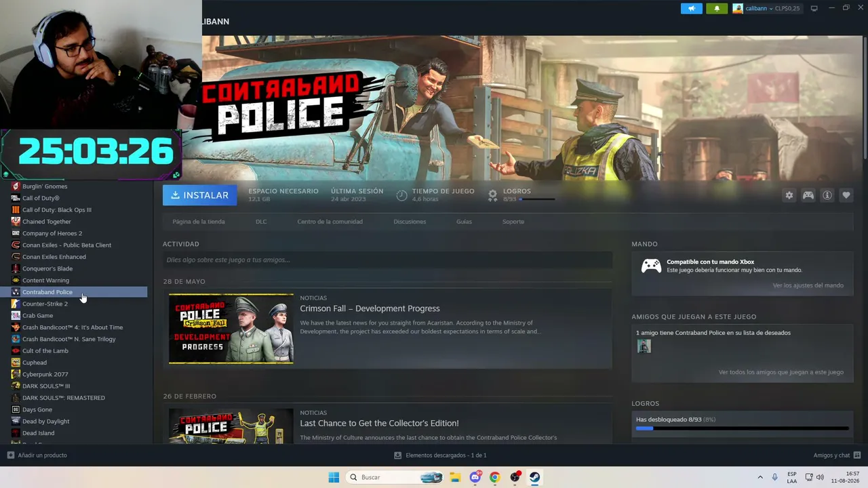Click the Windows taskbar search box
Screen dimensions: 868x488
tap(396, 477)
